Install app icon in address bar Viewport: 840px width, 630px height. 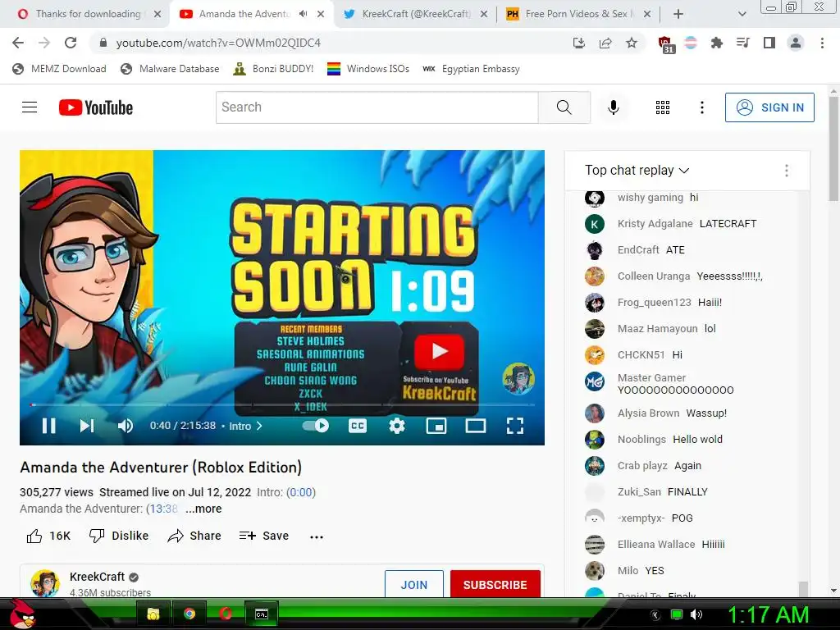[579, 43]
